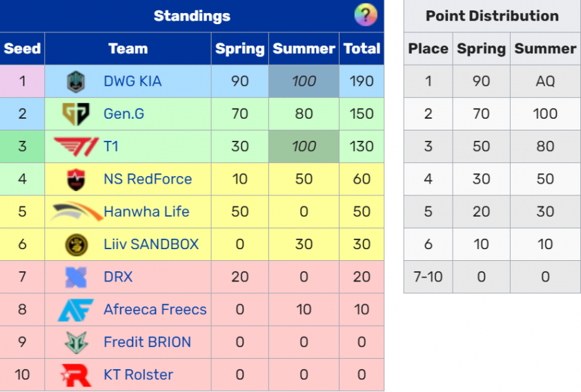Click the T1 red team logo
This screenshot has height=392, width=581.
click(x=77, y=146)
